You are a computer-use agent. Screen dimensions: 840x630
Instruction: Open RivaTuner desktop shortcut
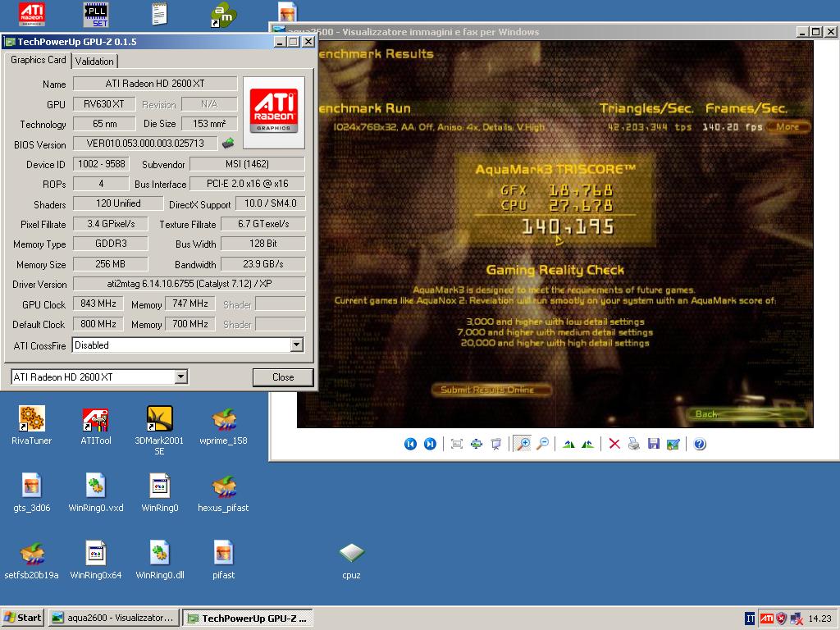tap(32, 426)
